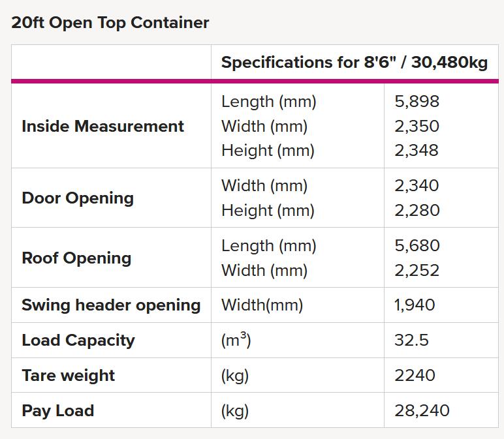Click the Pay Load row label

pos(58,411)
